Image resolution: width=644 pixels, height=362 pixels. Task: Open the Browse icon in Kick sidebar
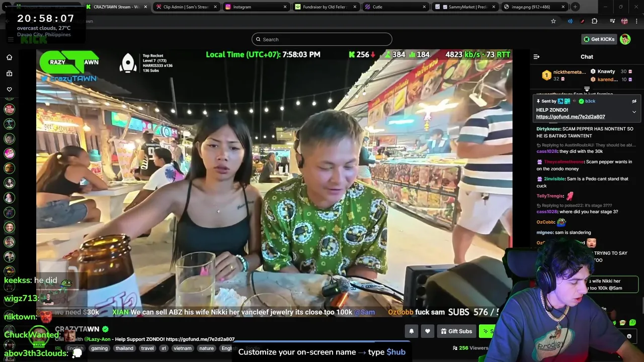(x=9, y=73)
